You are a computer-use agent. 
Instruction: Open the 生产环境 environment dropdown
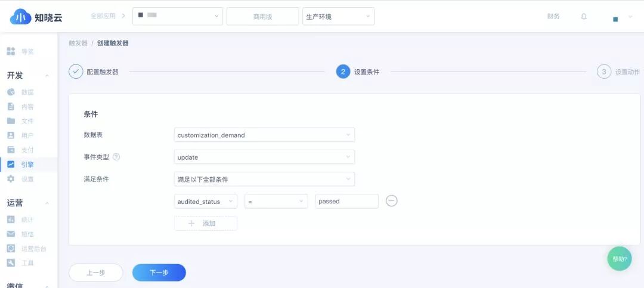coord(339,17)
